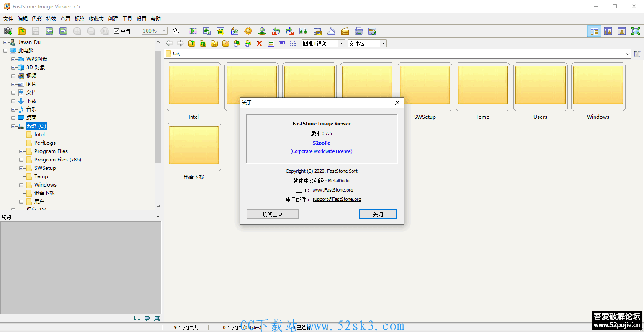This screenshot has width=644, height=332.
Task: Open the settings checklist icon
Action: pos(373,31)
